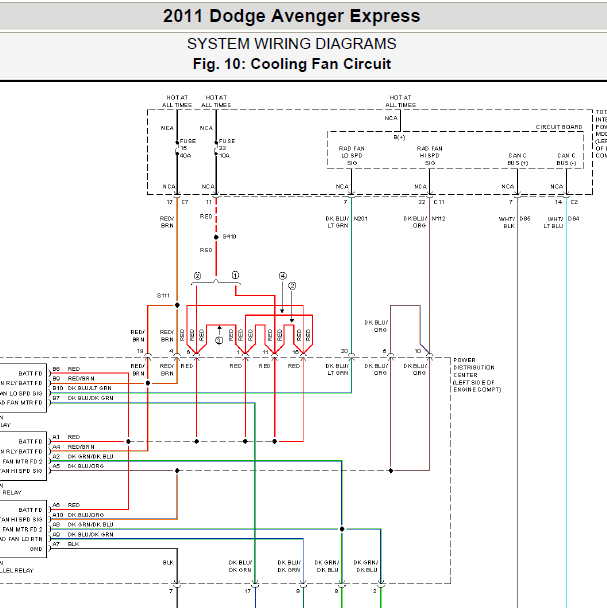Click the N201 circuit code

click(361, 219)
